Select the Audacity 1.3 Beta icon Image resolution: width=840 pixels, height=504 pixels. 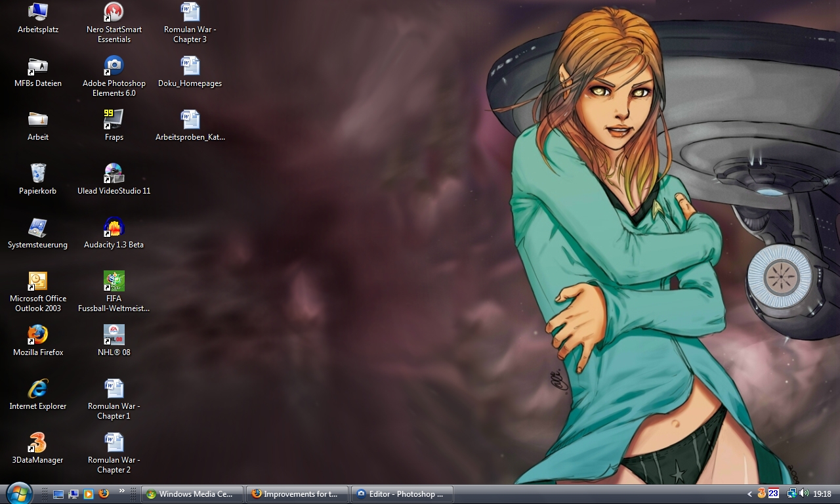tap(114, 228)
